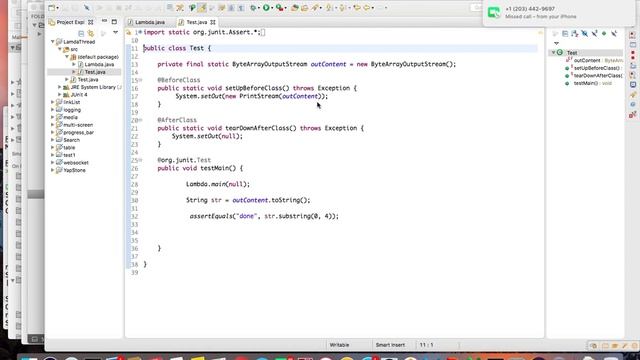Collapse the src folder
640x360 pixels.
60,49
